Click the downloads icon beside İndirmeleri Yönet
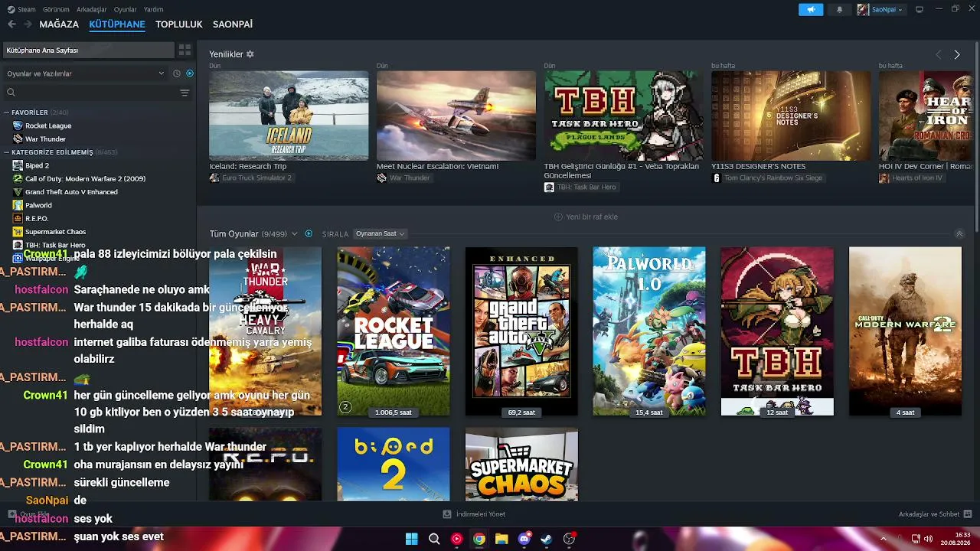Screen dimensions: 980x551 [447, 514]
